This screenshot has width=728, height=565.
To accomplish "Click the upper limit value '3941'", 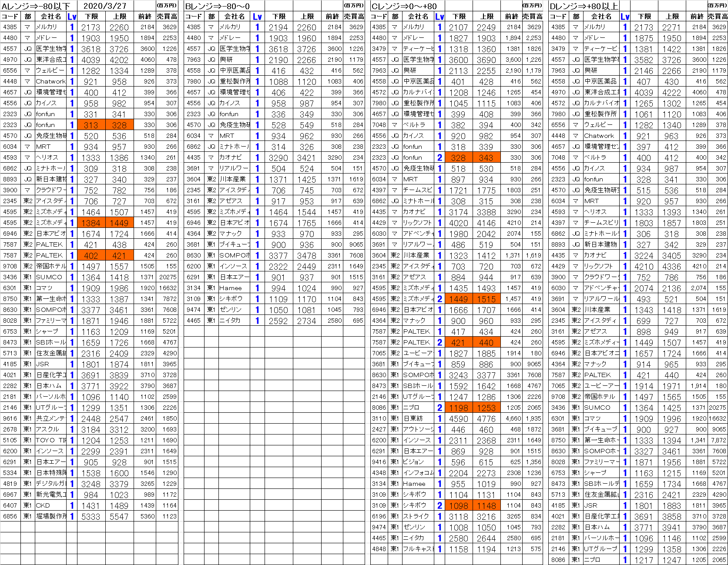I will 671,528.
